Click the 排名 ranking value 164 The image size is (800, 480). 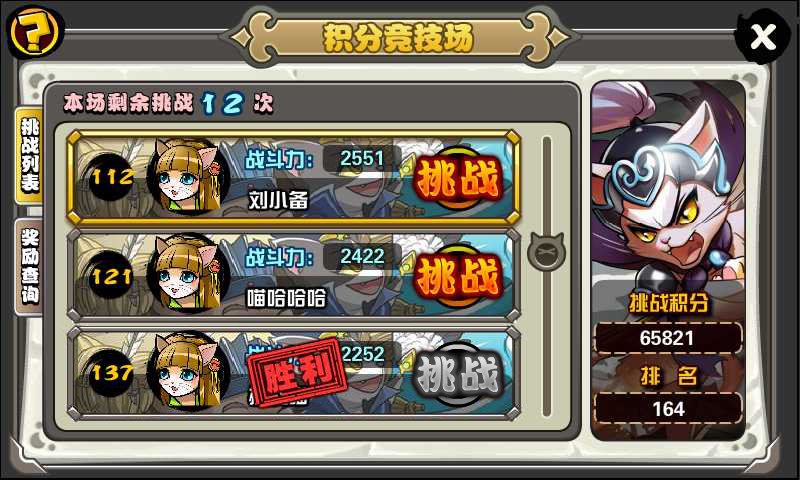668,409
